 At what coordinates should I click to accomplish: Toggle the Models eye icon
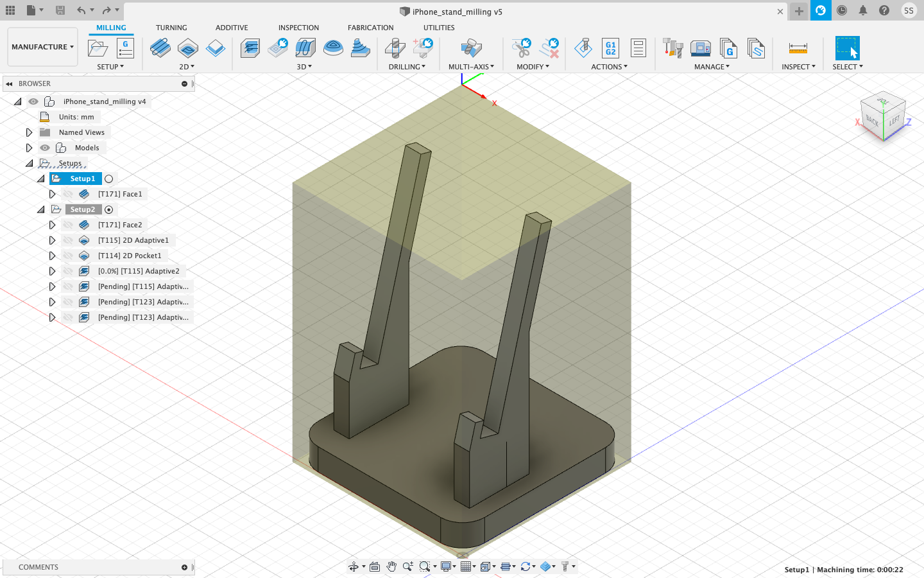coord(45,148)
